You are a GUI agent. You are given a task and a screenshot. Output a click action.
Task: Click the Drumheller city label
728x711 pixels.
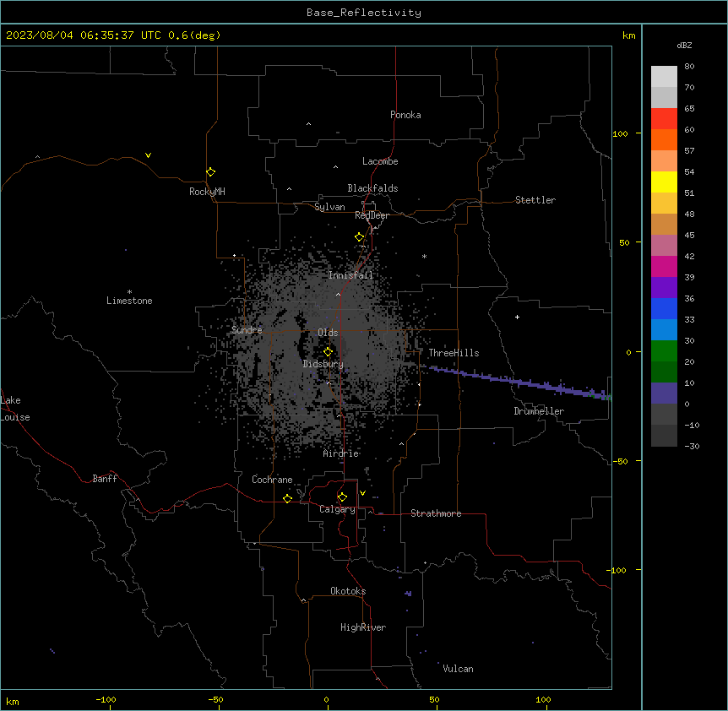[539, 411]
